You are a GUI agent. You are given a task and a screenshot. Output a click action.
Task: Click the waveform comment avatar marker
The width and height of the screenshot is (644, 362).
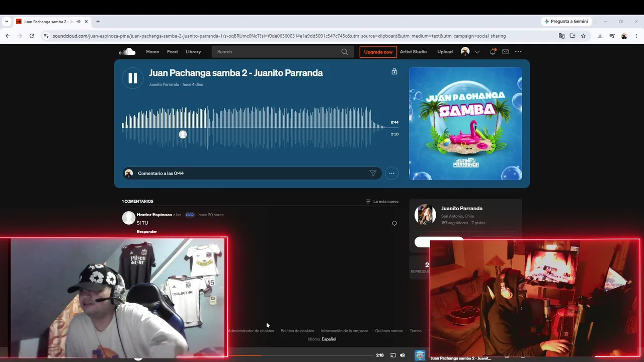click(x=183, y=134)
